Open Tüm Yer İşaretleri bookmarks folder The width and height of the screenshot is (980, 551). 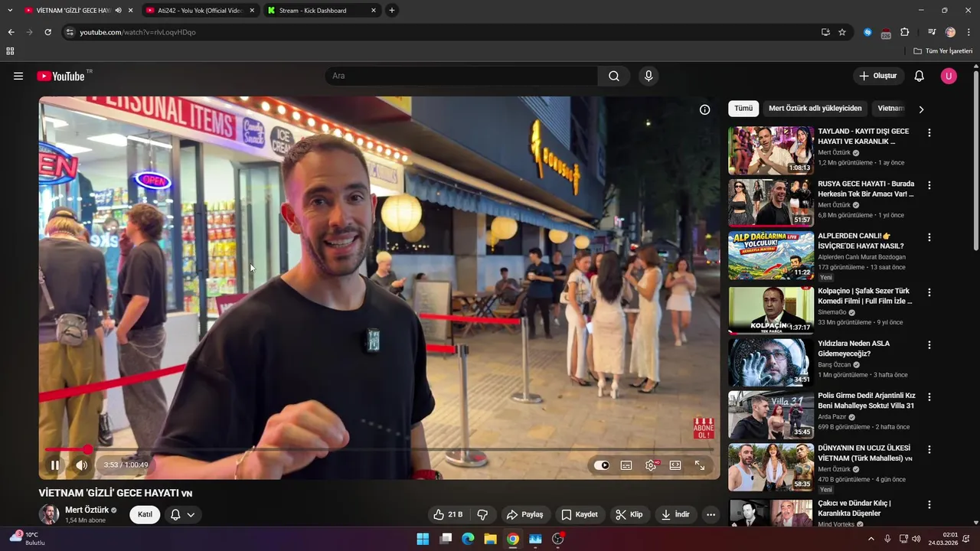coord(943,51)
